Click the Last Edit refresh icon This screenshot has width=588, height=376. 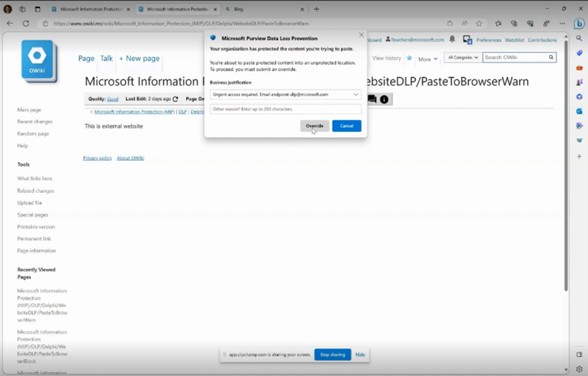176,99
